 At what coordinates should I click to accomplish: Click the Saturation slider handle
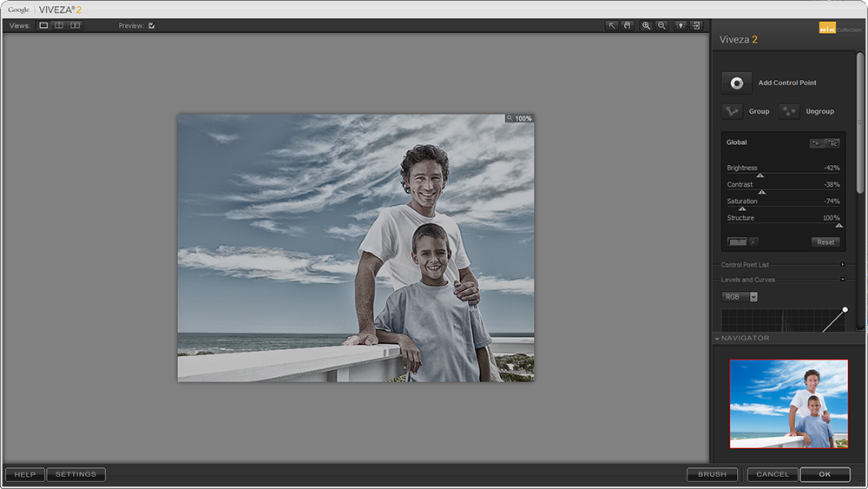coord(742,208)
